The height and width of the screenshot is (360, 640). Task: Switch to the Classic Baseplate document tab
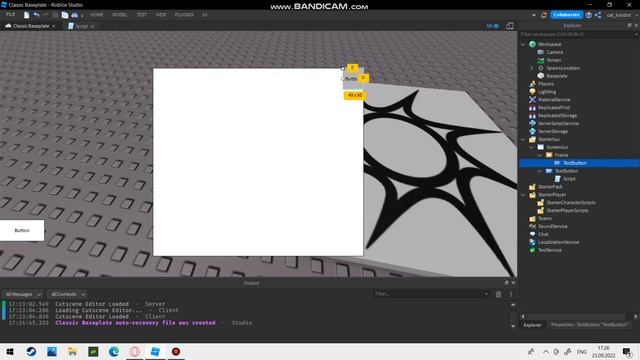tap(31, 26)
